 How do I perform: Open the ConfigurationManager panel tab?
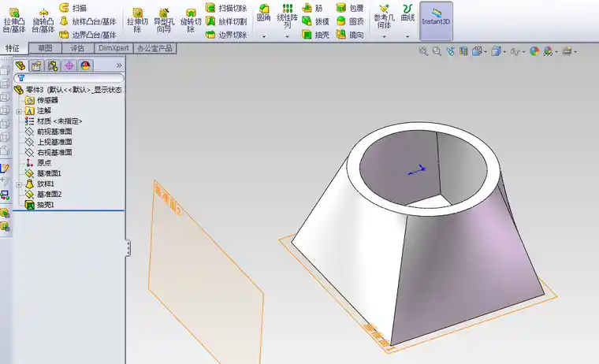[x=53, y=65]
